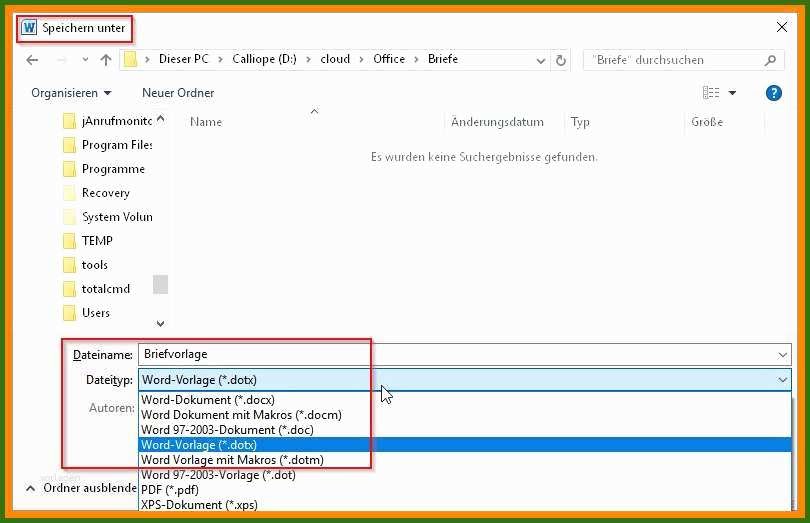
Task: Click the Word icon in the title bar
Action: tap(29, 27)
